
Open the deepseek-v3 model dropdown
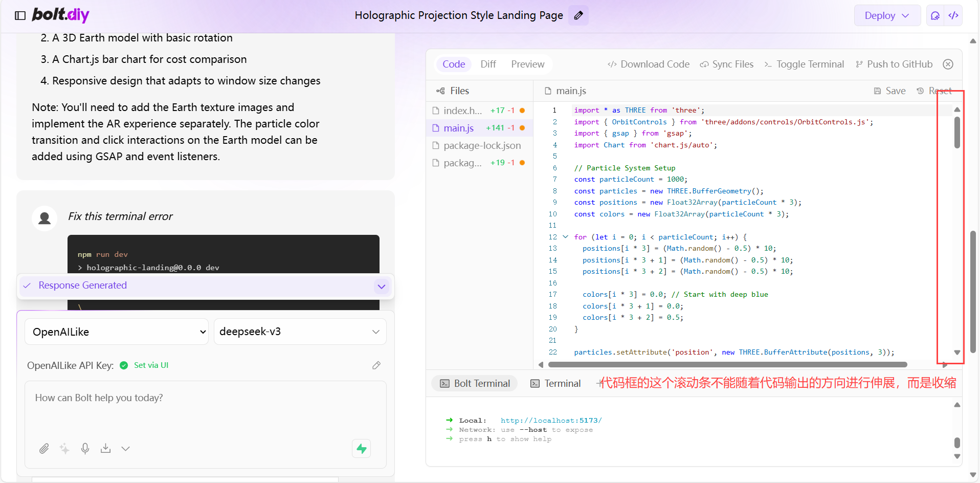(x=300, y=332)
